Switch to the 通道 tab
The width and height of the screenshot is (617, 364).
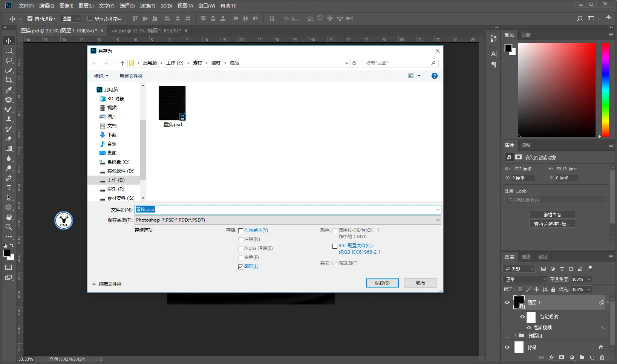point(526,257)
